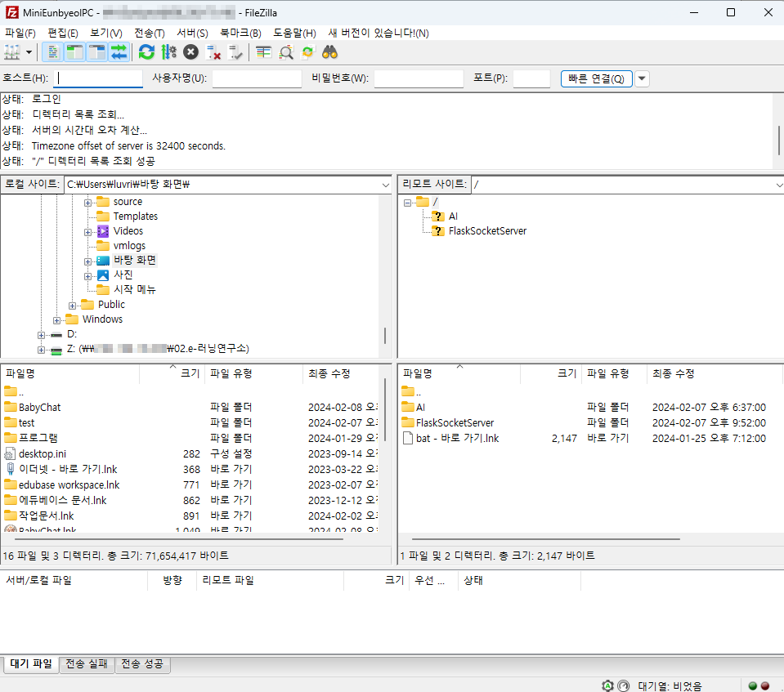Open the 보기(V) menu
The image size is (784, 692).
click(x=106, y=33)
